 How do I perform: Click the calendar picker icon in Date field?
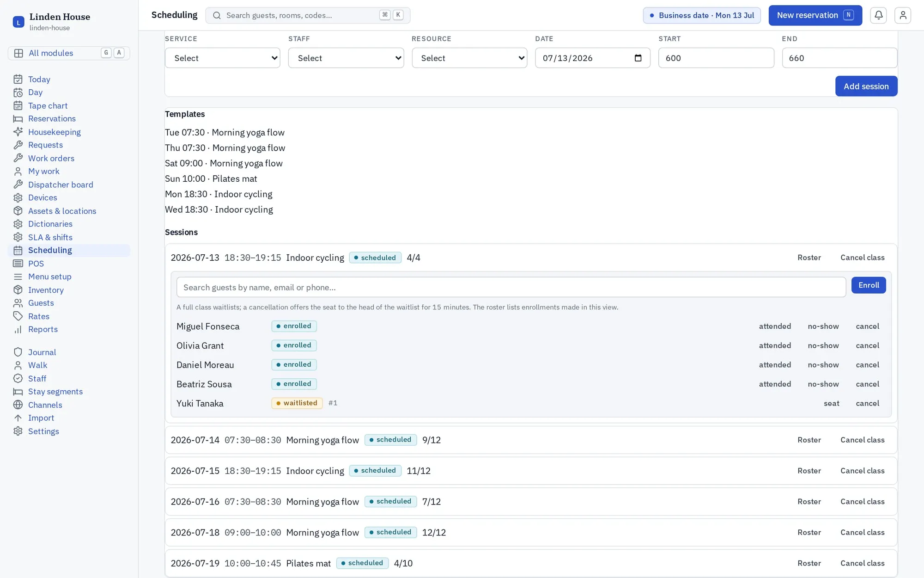[638, 58]
